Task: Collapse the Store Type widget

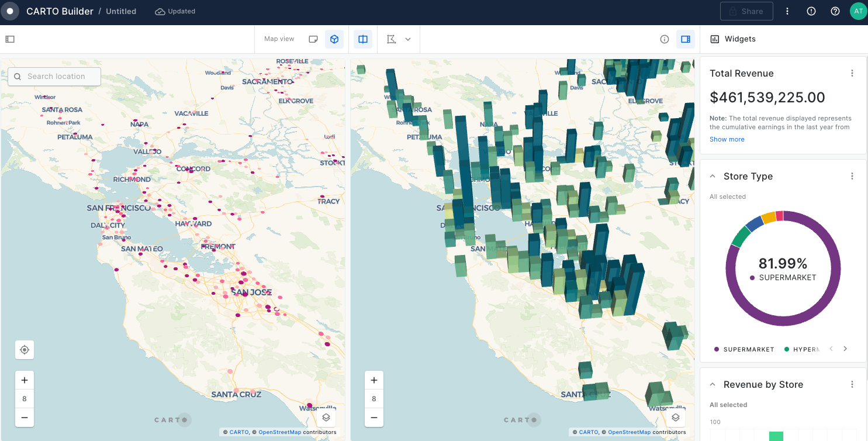Action: tap(713, 176)
